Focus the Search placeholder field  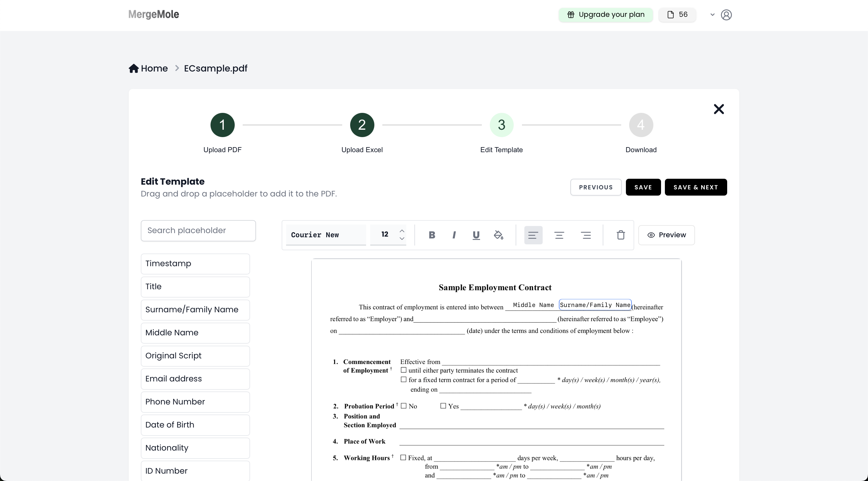coord(198,231)
